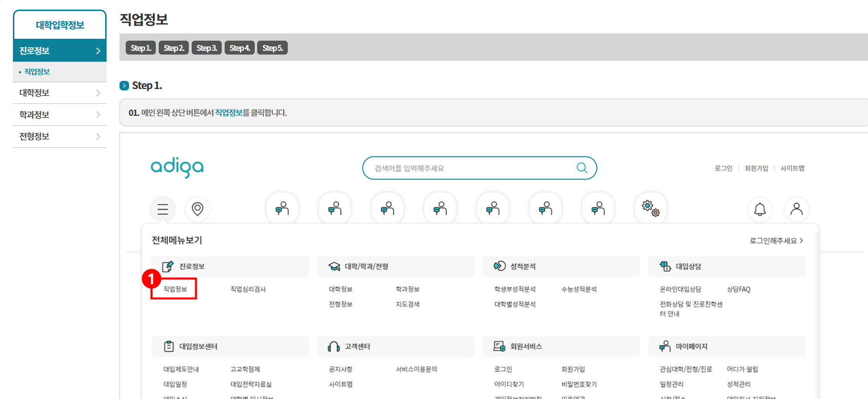Open 일정관리 menu link
The image size is (868, 399).
[672, 384]
